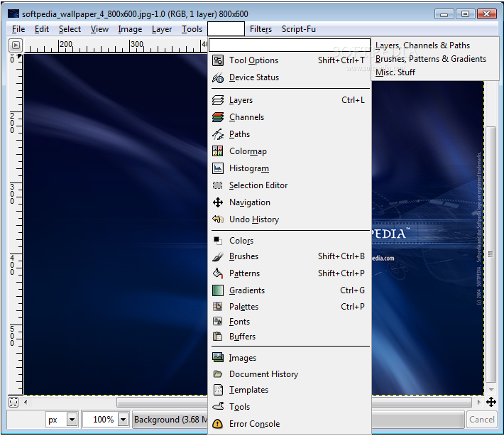Click the Device Status icon
This screenshot has width=504, height=436.
click(x=218, y=77)
